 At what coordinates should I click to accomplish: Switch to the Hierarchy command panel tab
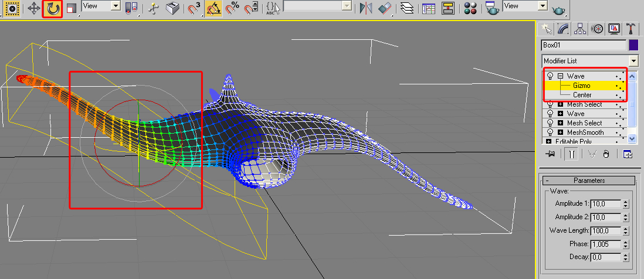580,29
